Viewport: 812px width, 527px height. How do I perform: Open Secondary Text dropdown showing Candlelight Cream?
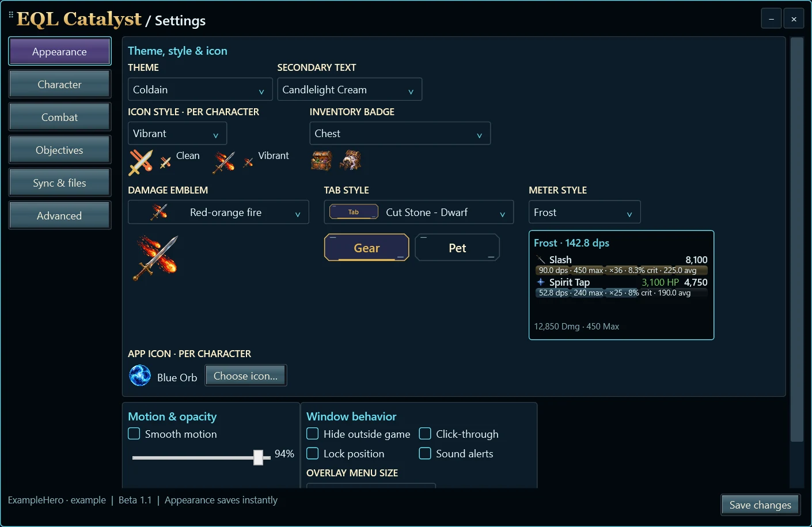[x=350, y=89]
